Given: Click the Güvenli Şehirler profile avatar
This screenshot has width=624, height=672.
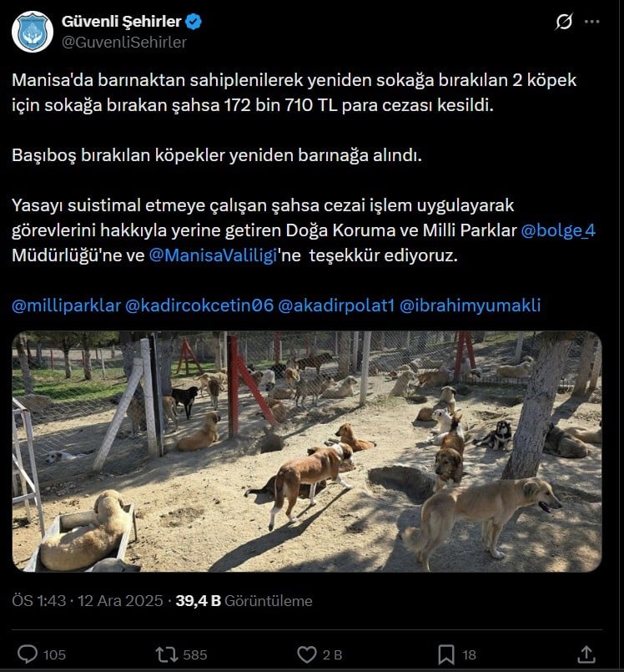Looking at the screenshot, I should [x=33, y=33].
